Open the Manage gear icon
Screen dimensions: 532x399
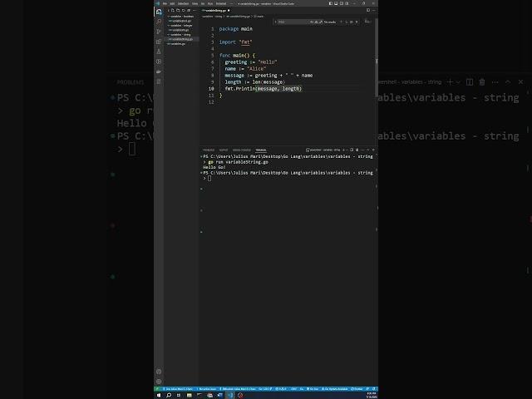click(x=159, y=382)
